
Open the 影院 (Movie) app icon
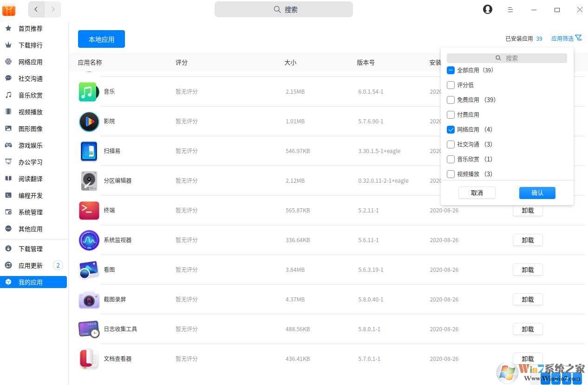(89, 121)
